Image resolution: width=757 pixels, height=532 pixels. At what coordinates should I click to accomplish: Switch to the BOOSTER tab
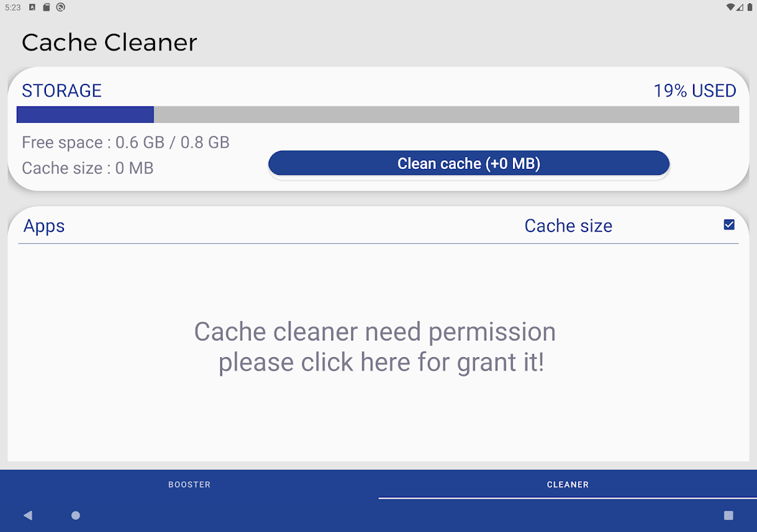point(189,485)
